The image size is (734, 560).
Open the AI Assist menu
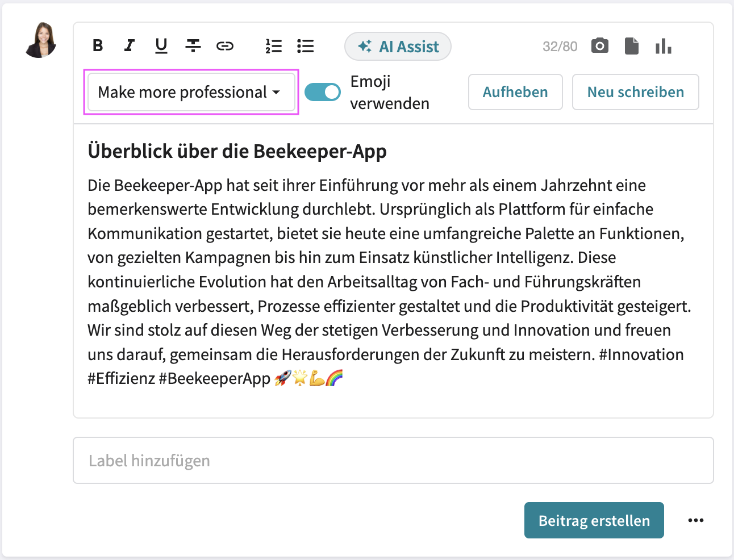pos(398,46)
